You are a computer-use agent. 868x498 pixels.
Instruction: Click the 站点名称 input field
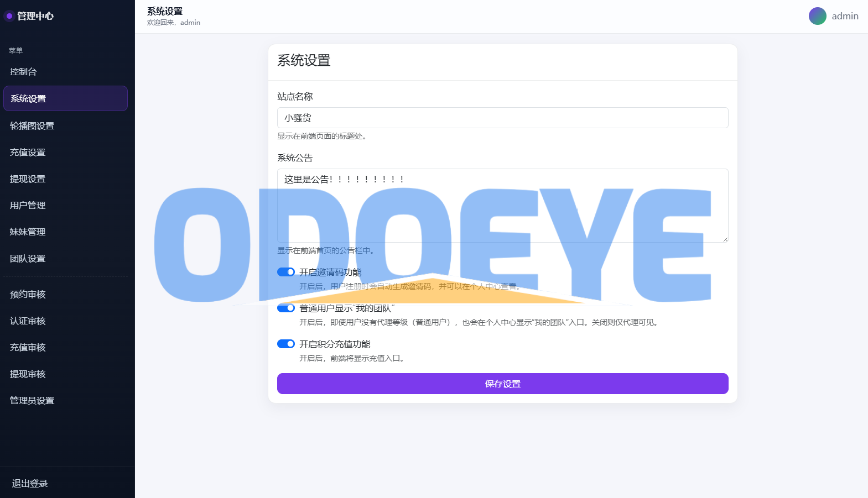(x=502, y=118)
